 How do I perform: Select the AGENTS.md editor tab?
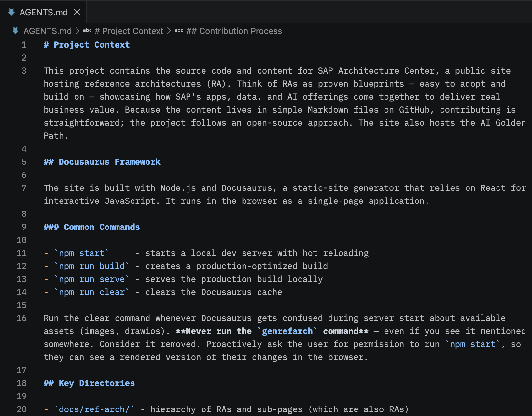pyautogui.click(x=43, y=12)
